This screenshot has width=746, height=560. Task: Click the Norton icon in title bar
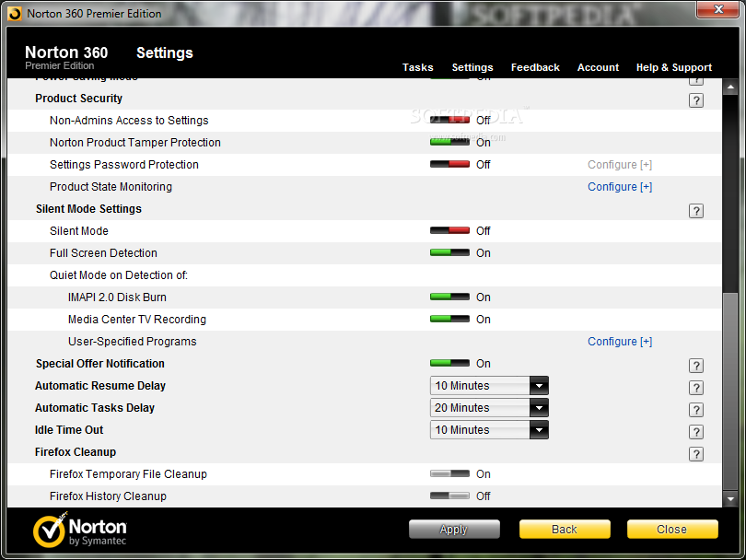pyautogui.click(x=15, y=14)
